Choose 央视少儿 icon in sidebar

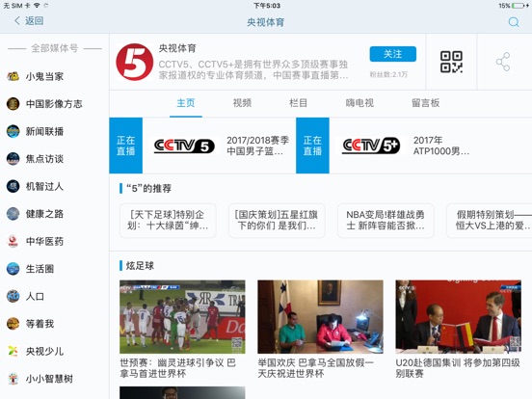tap(13, 351)
